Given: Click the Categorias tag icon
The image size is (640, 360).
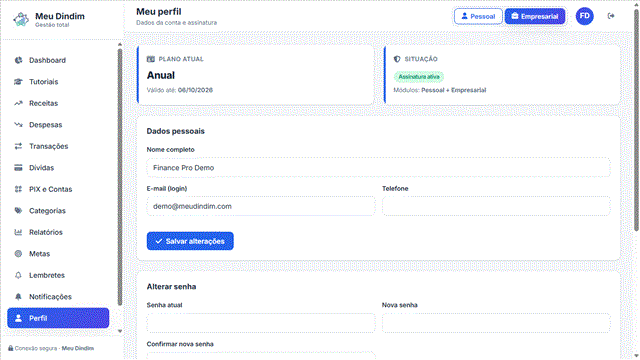Looking at the screenshot, I should [x=18, y=211].
